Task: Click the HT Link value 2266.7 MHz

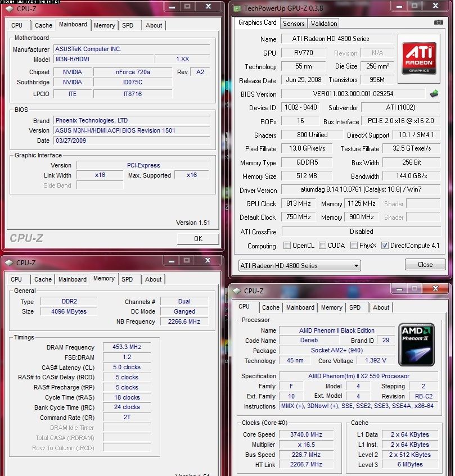Action: click(306, 464)
